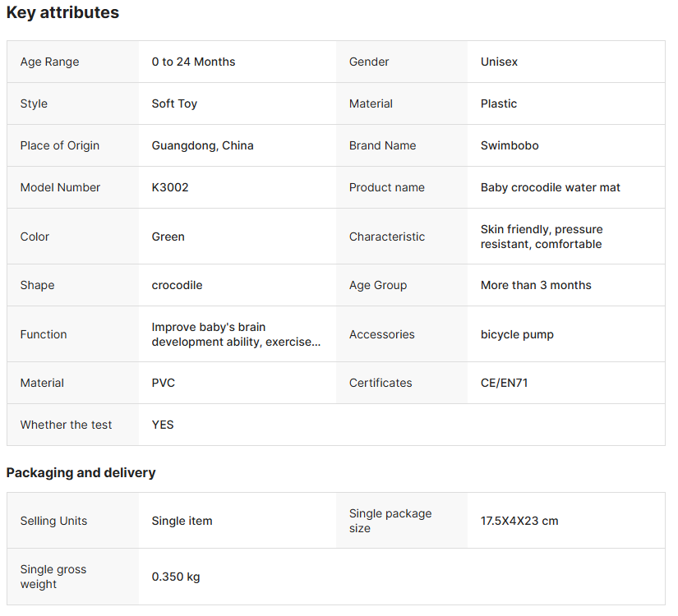Select the CE/EN71 certificates value
Viewport: 678px width, 616px height.
click(504, 383)
